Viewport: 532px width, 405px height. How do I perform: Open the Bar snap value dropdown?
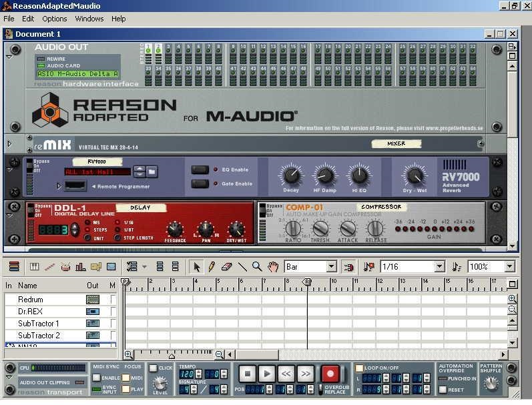(332, 267)
